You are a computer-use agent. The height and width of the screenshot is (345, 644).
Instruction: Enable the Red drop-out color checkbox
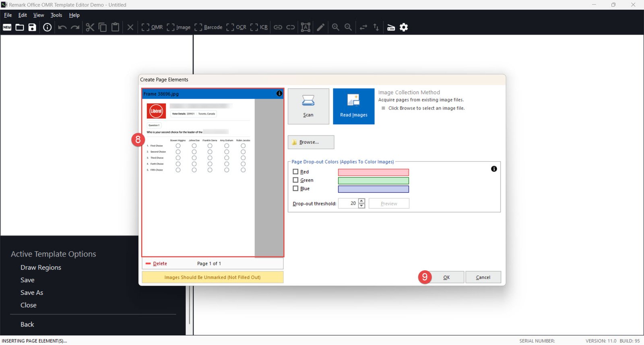[295, 172]
